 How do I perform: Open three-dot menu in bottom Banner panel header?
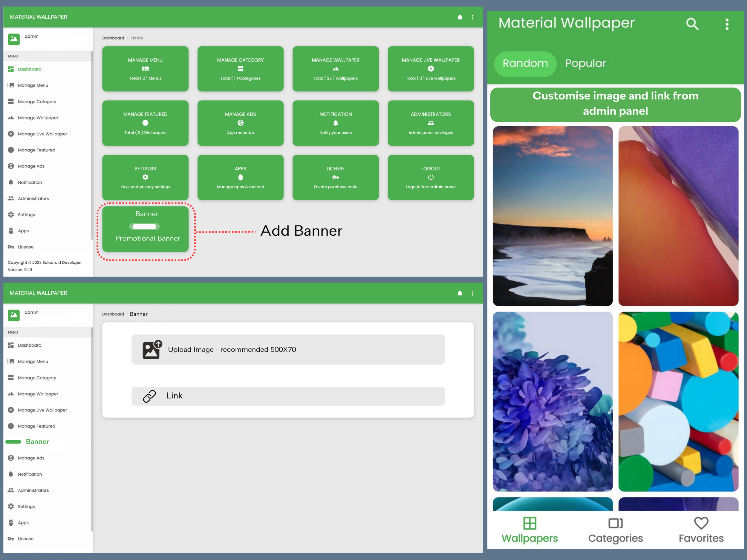[x=472, y=293]
